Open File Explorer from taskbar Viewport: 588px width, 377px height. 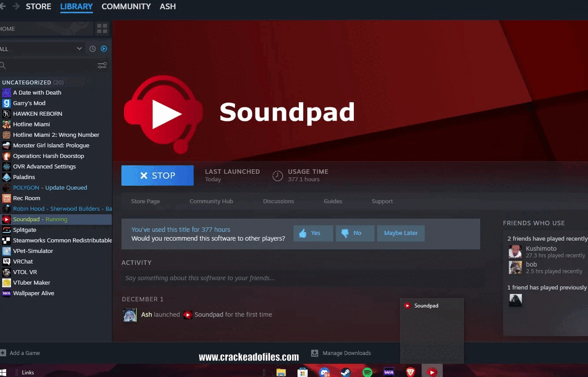281,372
